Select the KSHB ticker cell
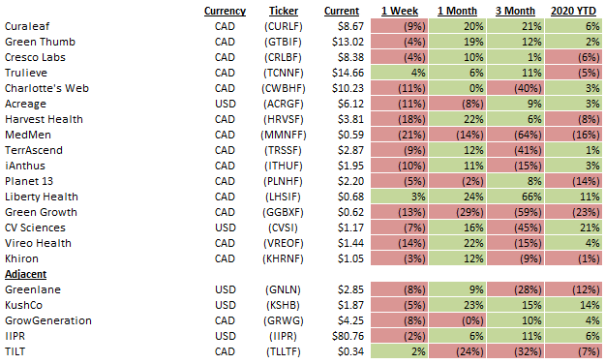Screen dimensions: 605x364 click(284, 305)
